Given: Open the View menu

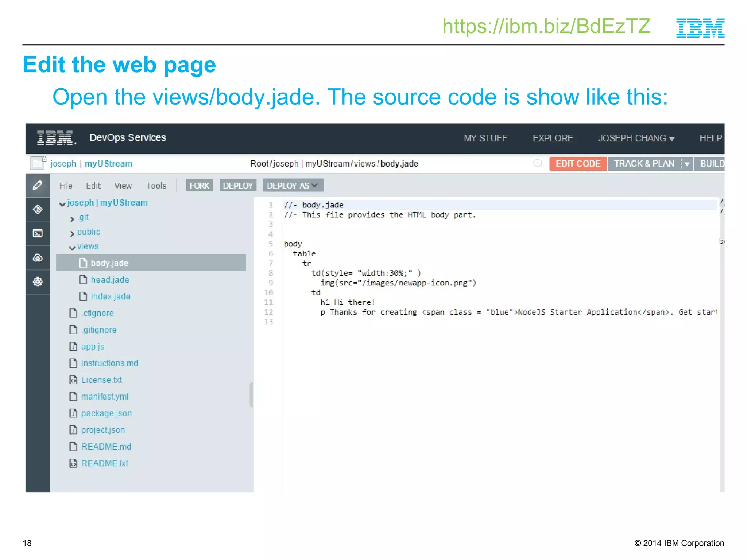Looking at the screenshot, I should click(x=123, y=186).
